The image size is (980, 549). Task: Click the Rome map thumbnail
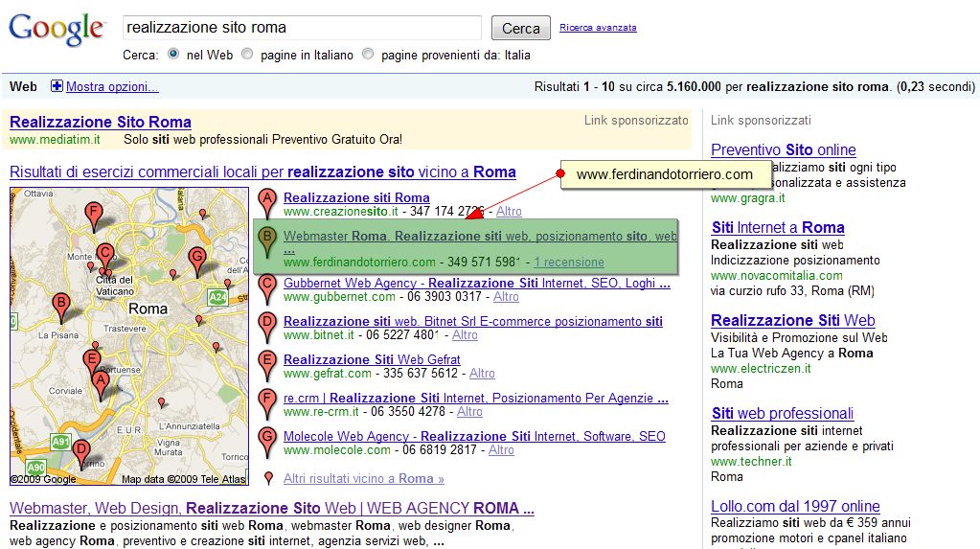(x=129, y=336)
